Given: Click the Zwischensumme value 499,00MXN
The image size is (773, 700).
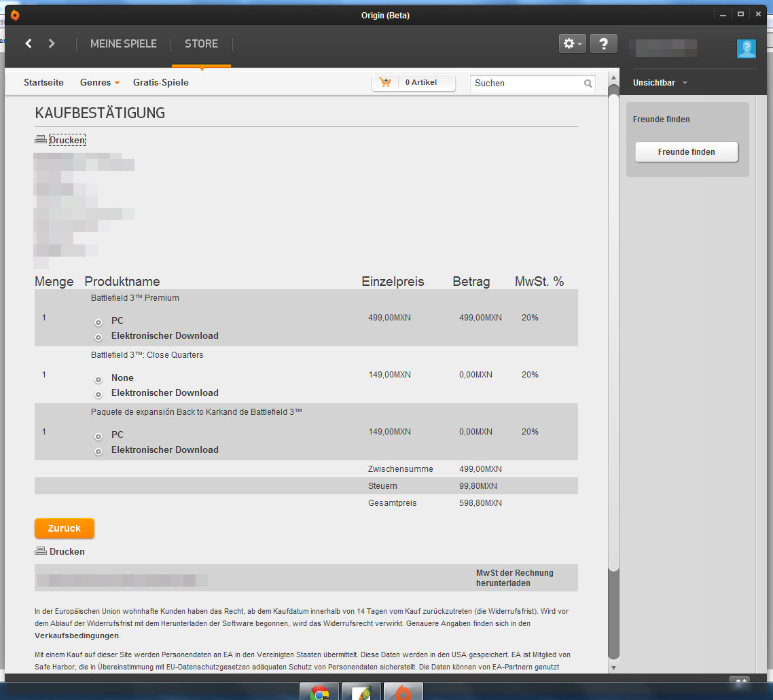Looking at the screenshot, I should [x=480, y=469].
